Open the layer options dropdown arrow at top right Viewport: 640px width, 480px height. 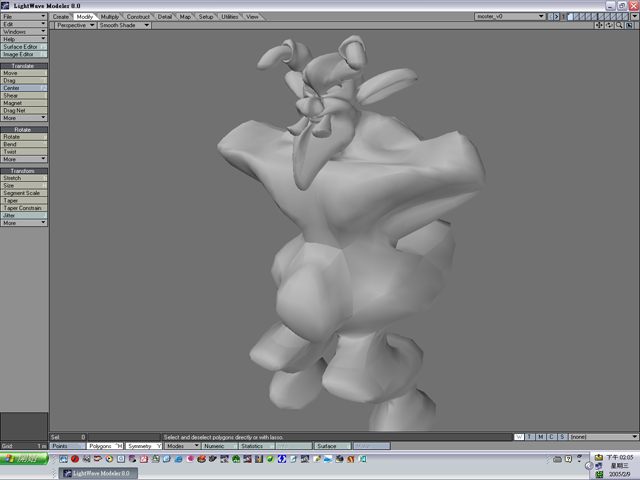coord(635,16)
